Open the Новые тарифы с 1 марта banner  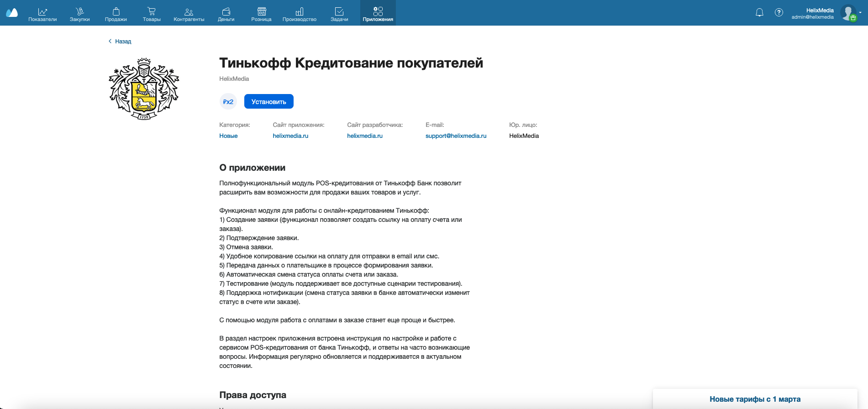point(755,399)
